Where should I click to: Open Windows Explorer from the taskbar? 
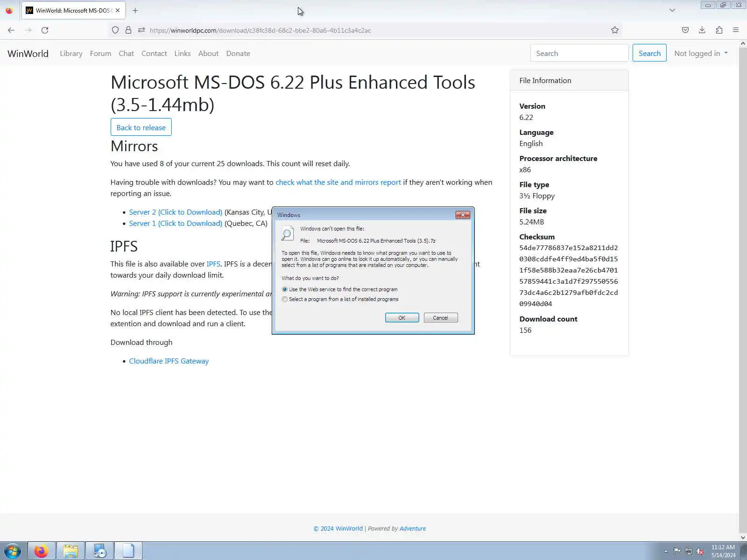click(x=70, y=551)
